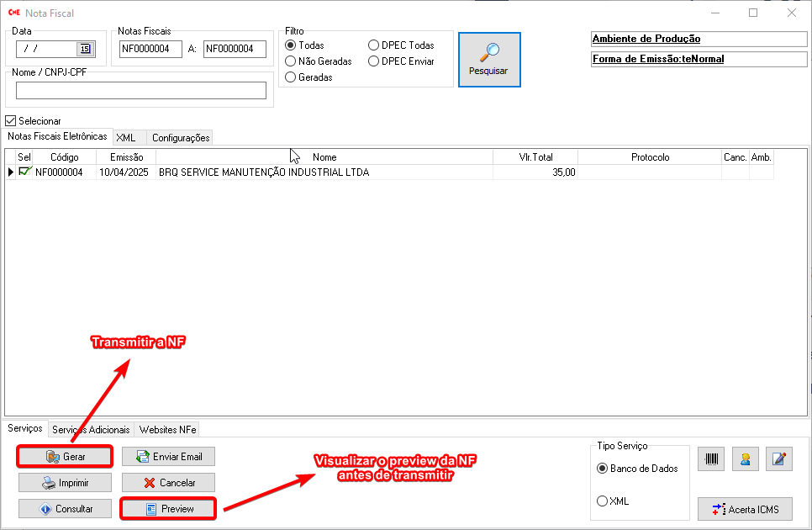Uncheck the Sel box for NF0000004
This screenshot has height=530, width=812.
[x=24, y=172]
